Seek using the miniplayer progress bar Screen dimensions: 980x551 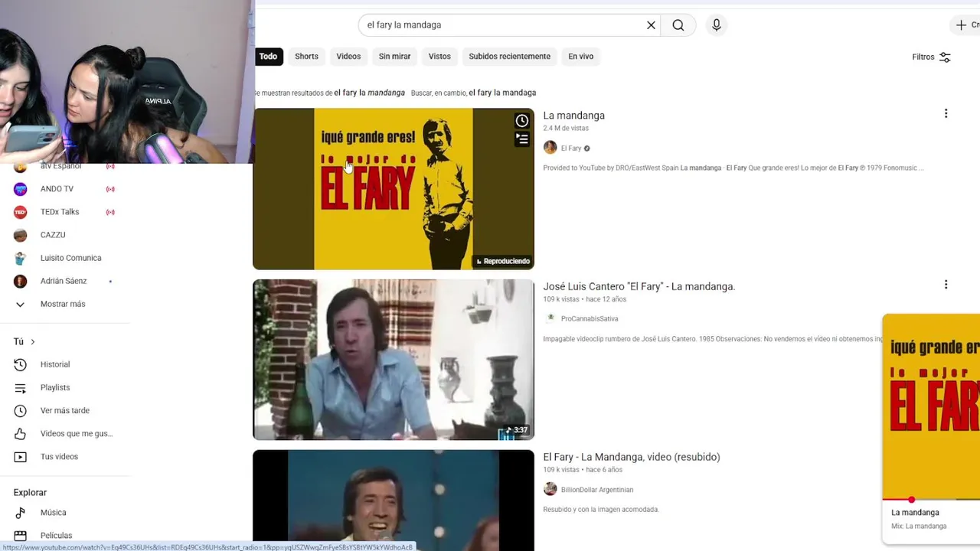931,500
